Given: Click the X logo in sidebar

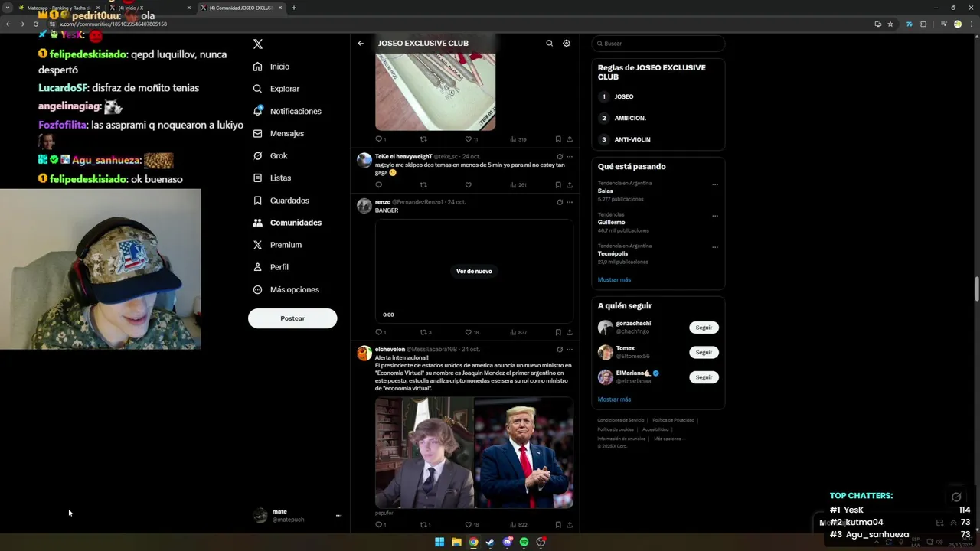Looking at the screenshot, I should [x=258, y=44].
